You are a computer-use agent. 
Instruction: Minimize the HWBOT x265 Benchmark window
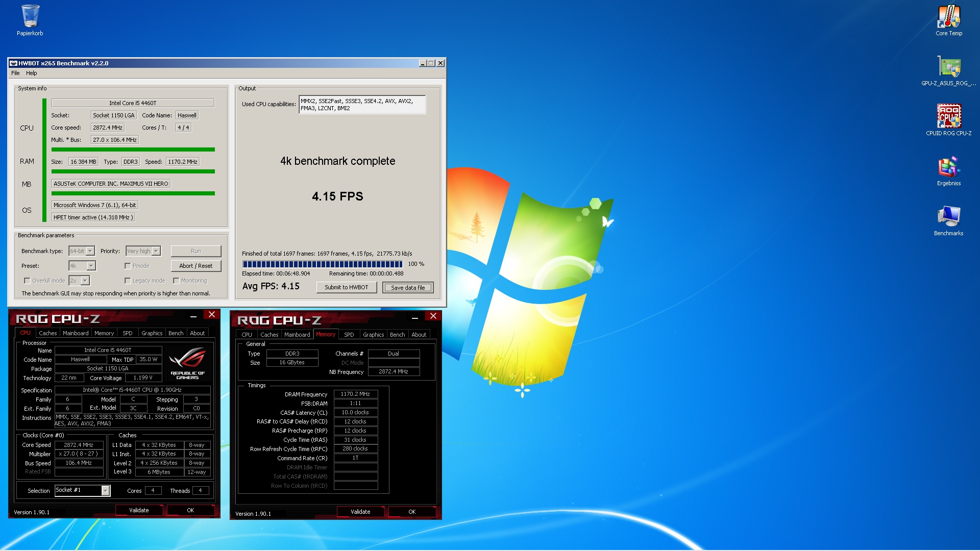pos(423,63)
